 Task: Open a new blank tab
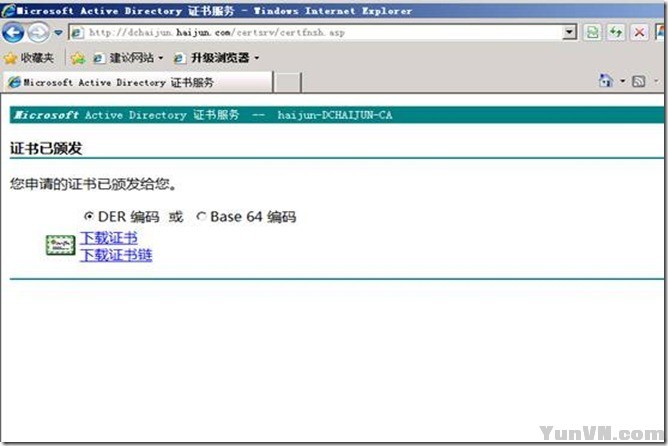click(287, 83)
